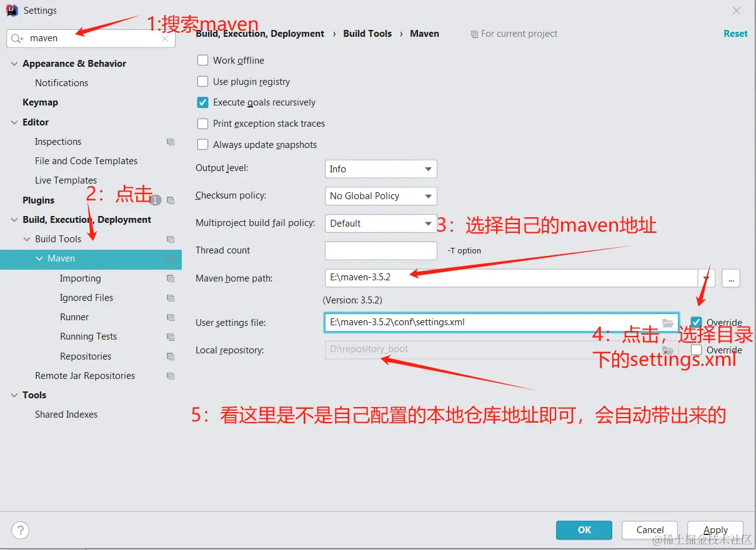Open the Live Templates page
Image resolution: width=756 pixels, height=550 pixels.
66,180
